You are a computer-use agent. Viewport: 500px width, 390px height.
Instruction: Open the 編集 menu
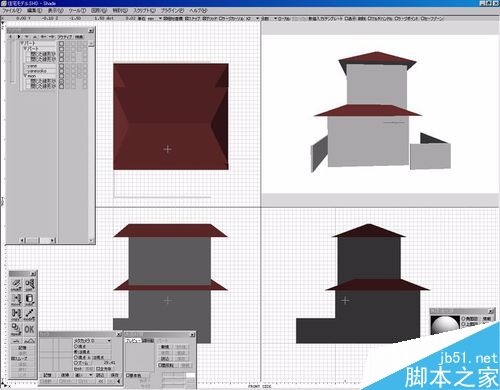tap(34, 11)
